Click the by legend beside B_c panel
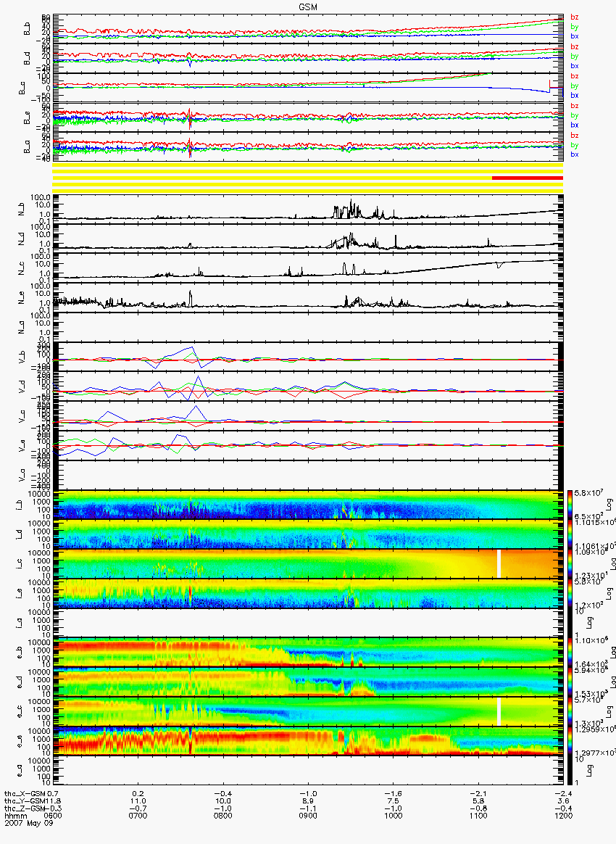Image resolution: width=616 pixels, height=844 pixels. (575, 86)
